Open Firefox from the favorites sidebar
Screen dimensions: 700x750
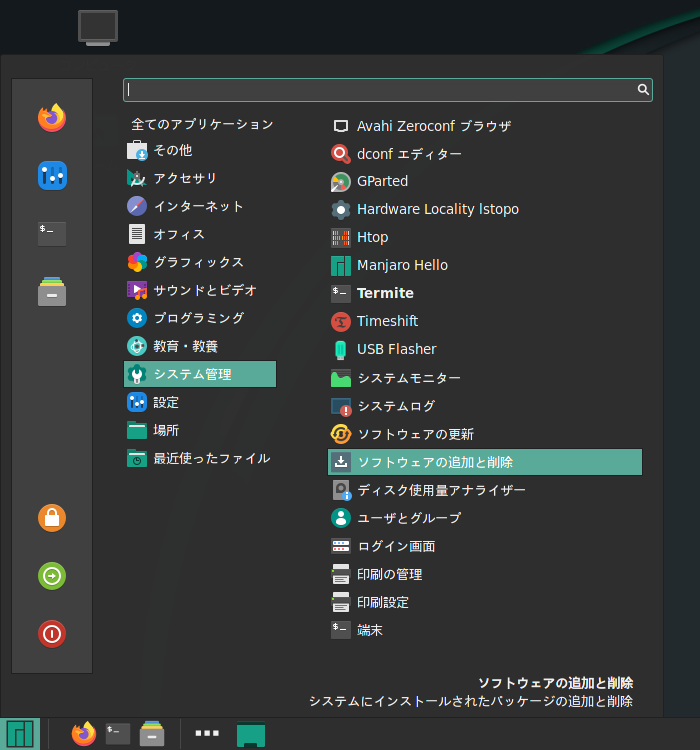(52, 118)
